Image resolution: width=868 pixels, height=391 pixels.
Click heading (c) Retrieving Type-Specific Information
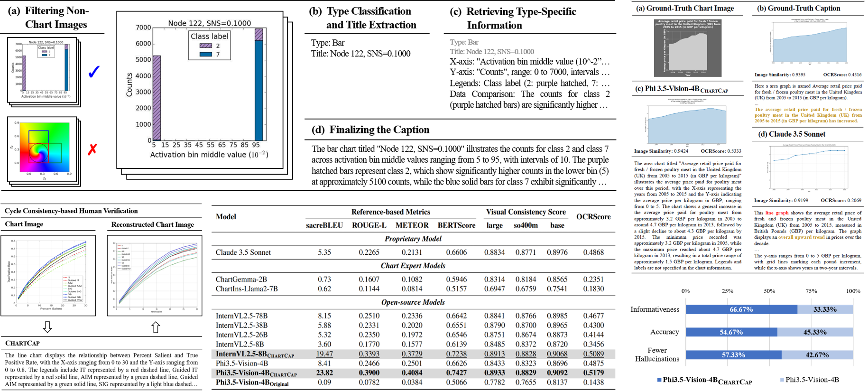(513, 18)
